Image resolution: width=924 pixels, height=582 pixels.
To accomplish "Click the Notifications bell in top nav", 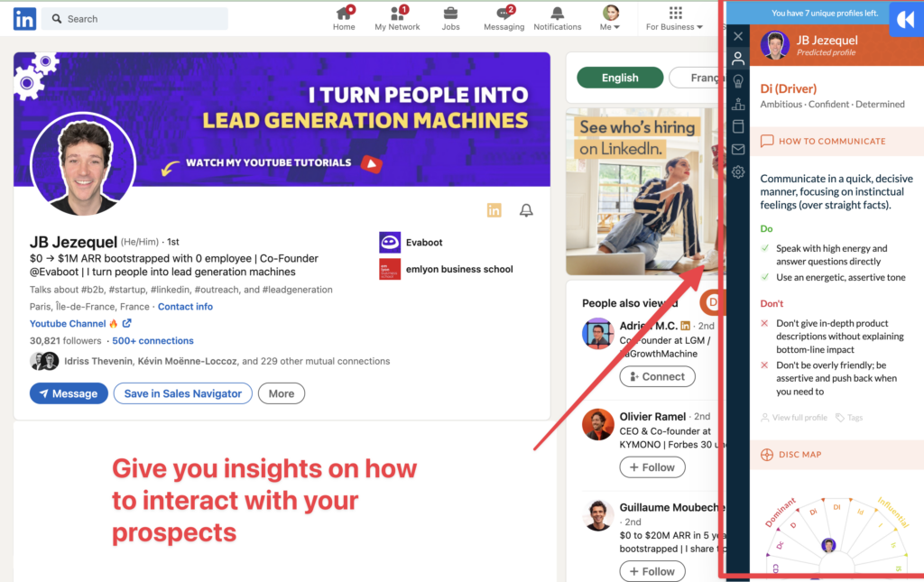I will [557, 14].
